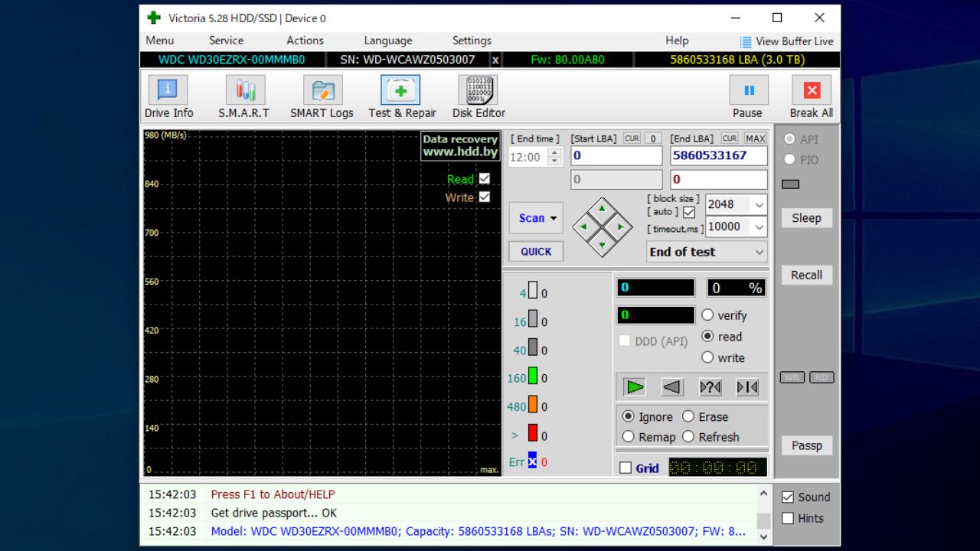Click the End time spinner arrows
The width and height of the screenshot is (980, 551).
(x=555, y=157)
